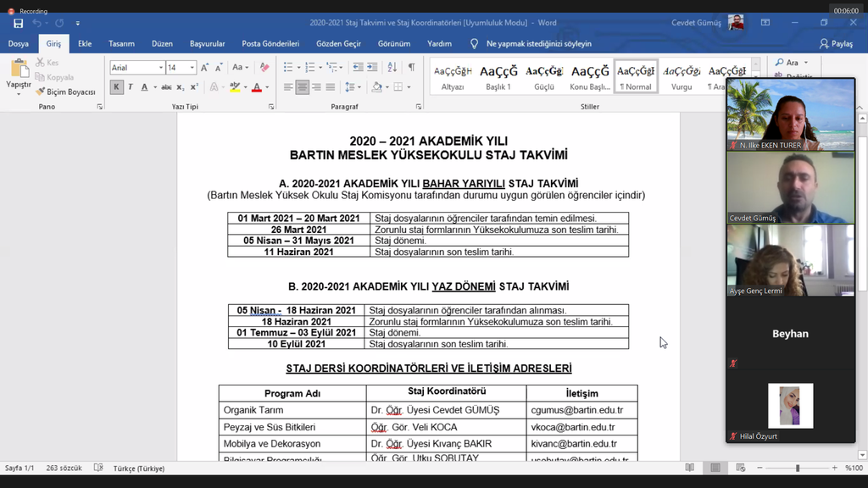Apply the Başlık 1 style
Image resolution: width=868 pixels, height=488 pixels.
point(498,76)
